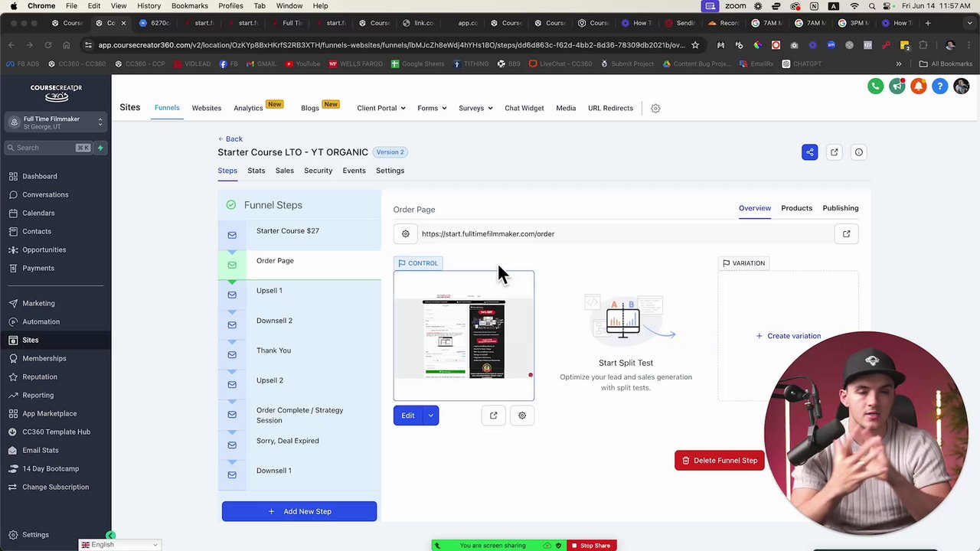
Task: Click the control page thumbnail preview
Action: coord(464,336)
